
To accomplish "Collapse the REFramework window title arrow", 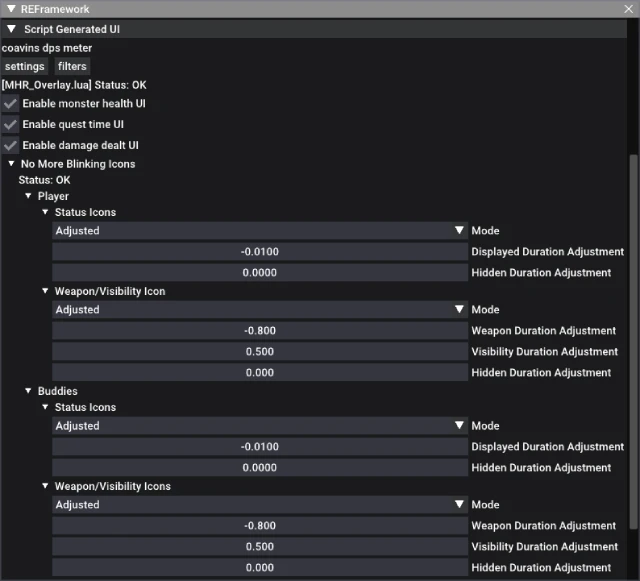I will click(11, 9).
